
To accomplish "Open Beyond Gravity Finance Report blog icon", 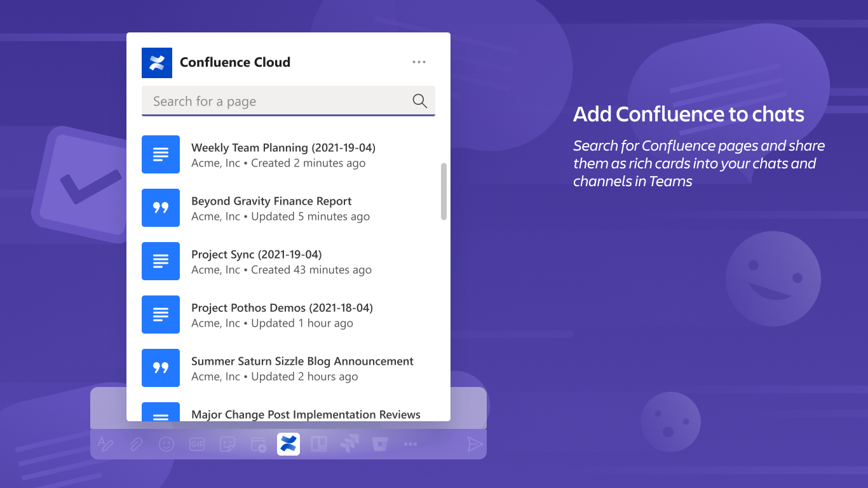I will click(161, 208).
